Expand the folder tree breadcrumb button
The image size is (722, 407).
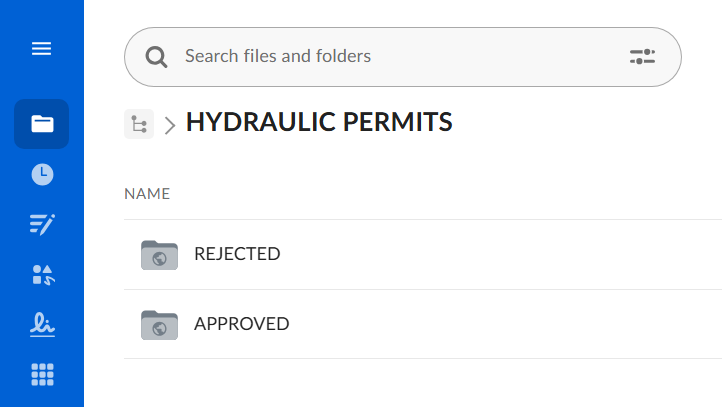(x=139, y=124)
